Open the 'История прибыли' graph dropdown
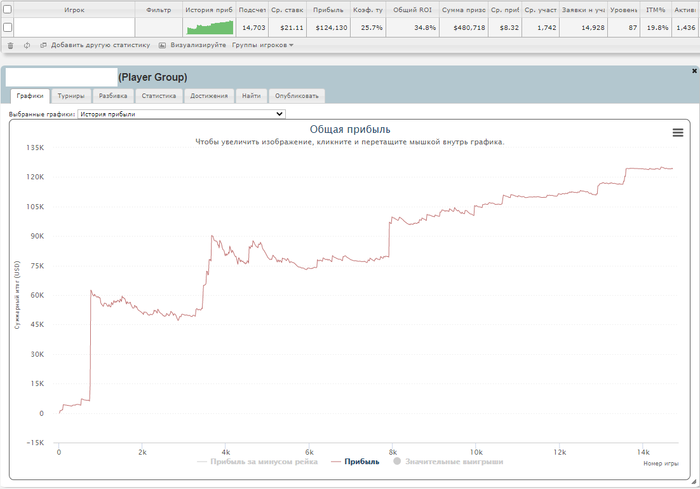This screenshot has height=489, width=700. coord(181,114)
